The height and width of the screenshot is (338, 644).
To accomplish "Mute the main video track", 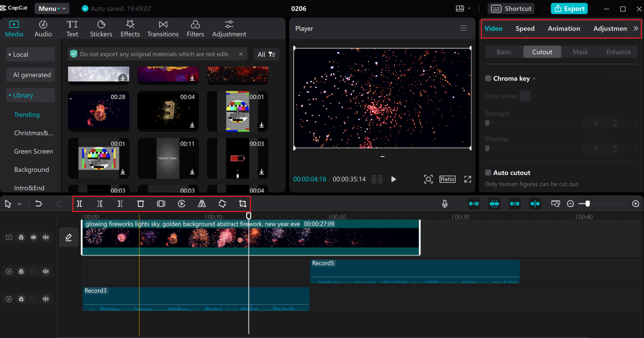I will tap(46, 237).
